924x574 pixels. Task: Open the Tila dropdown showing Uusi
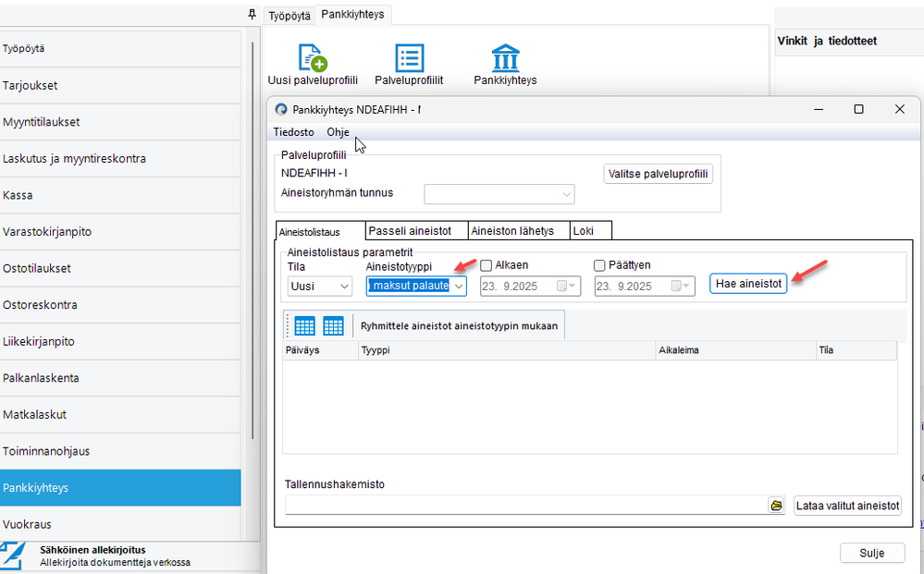tap(320, 287)
